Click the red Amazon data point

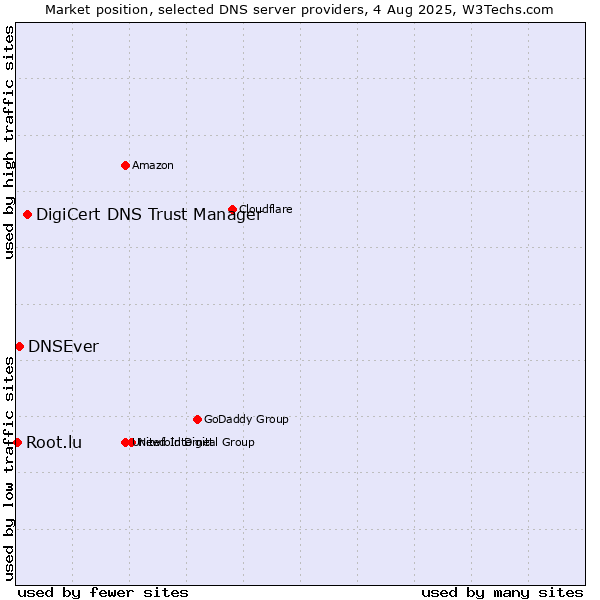(x=125, y=166)
